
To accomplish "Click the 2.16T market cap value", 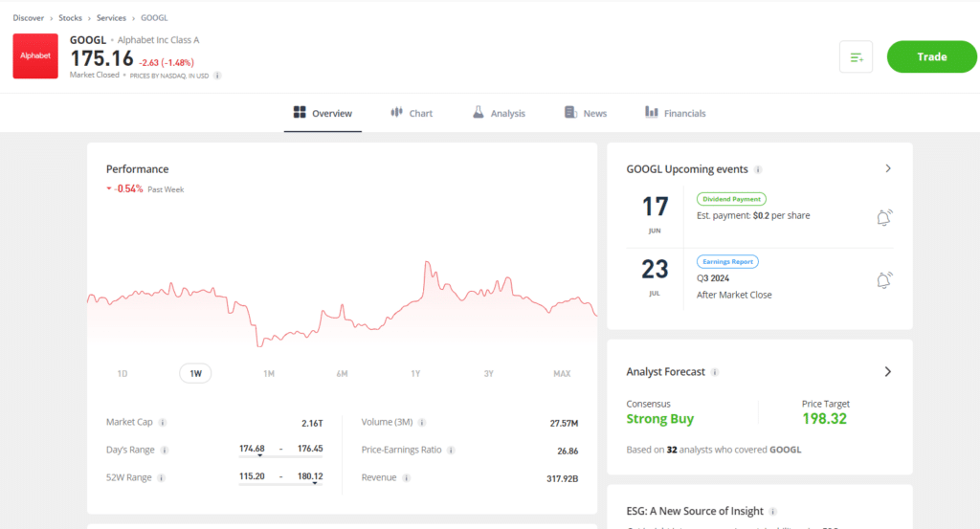I will point(312,424).
